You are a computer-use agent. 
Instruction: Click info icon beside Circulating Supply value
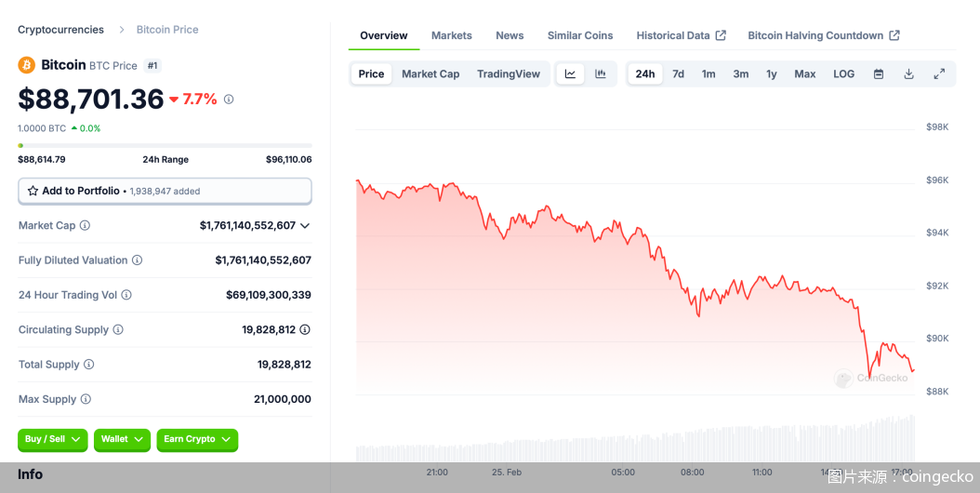[x=305, y=329]
